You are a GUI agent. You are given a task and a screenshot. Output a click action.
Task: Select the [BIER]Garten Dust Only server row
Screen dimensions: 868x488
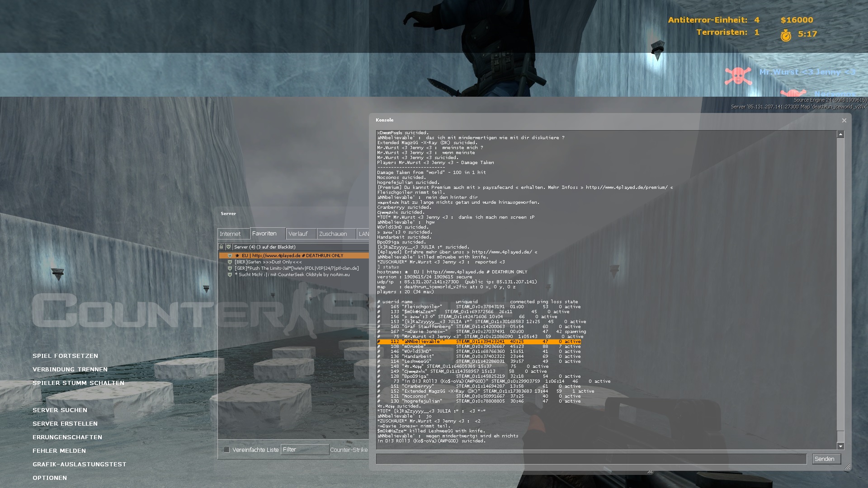[294, 262]
